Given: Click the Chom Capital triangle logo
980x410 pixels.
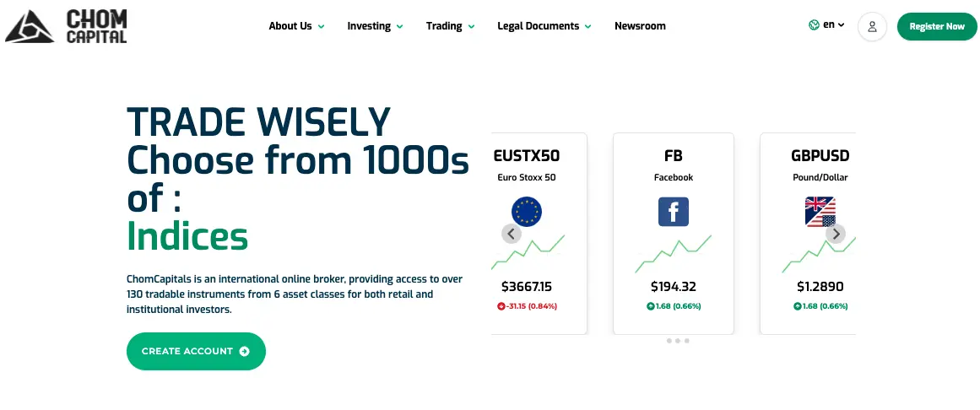Looking at the screenshot, I should pyautogui.click(x=29, y=28).
